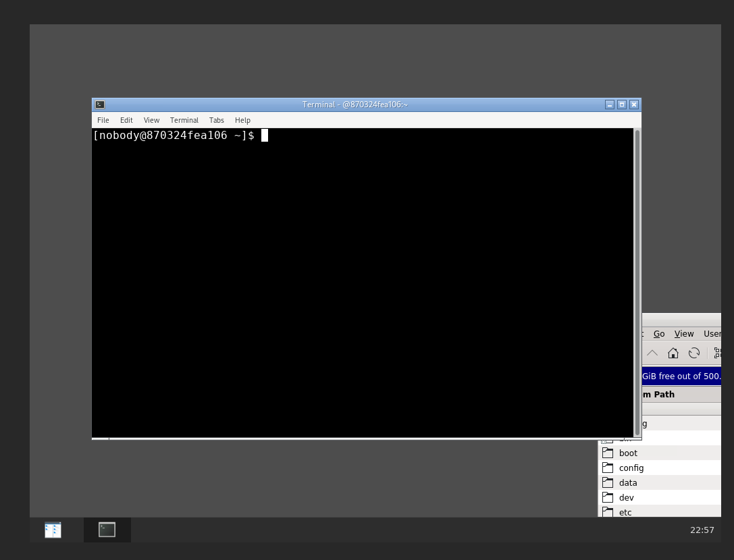Click the terminal vertical scrollbar
Viewport: 734px width, 560px height.
pos(637,282)
